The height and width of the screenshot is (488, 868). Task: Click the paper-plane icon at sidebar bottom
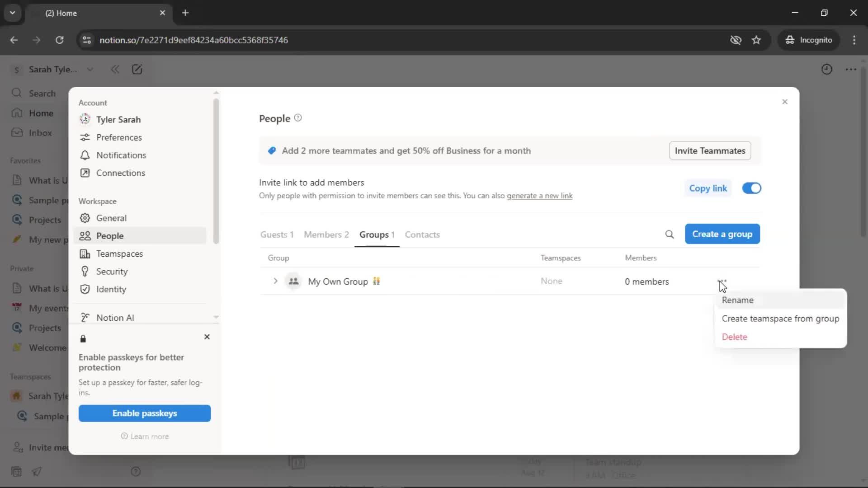(x=37, y=471)
